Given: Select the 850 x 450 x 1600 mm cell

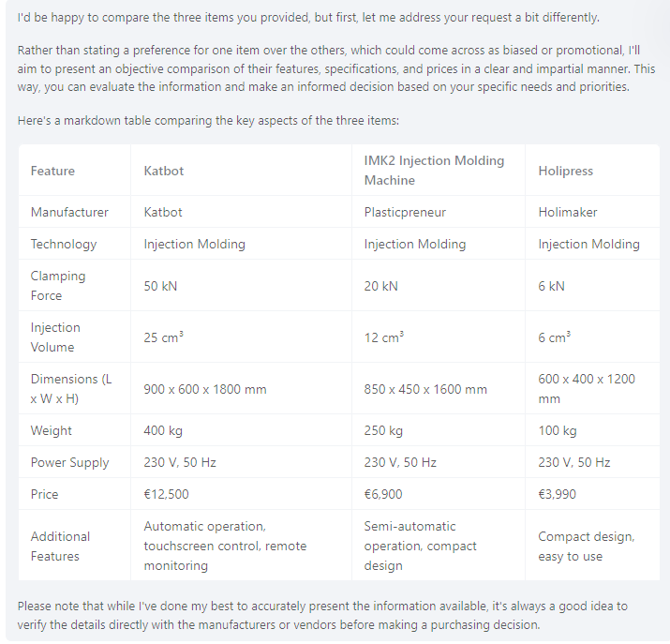Looking at the screenshot, I should pyautogui.click(x=425, y=389).
